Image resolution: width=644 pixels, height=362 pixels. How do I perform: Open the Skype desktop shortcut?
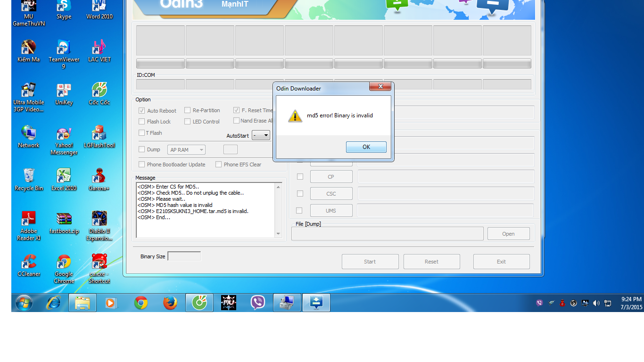coord(64,9)
